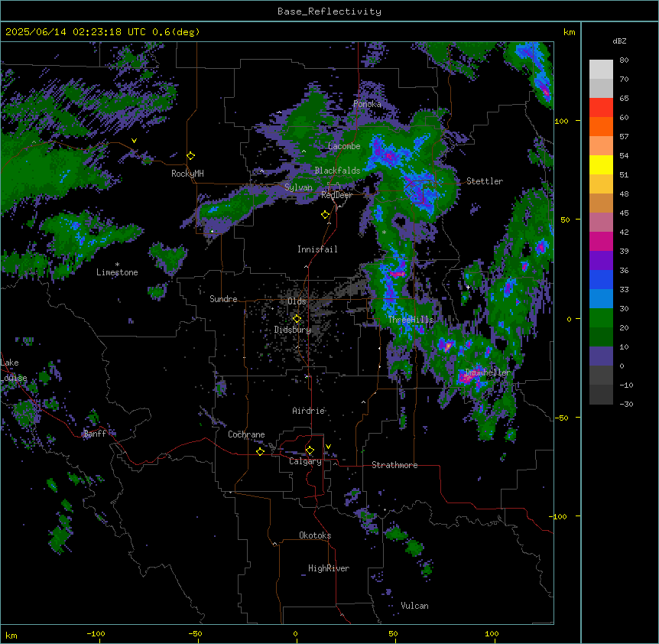
Task: Click the 65 dBZ red legend swatch
Action: coord(601,108)
